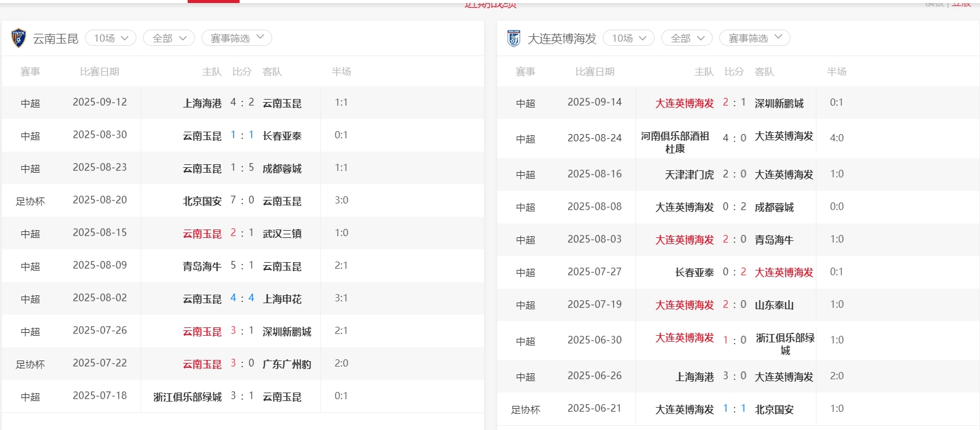
Task: Click 山东泰山 in the 2025-07-19 match
Action: click(774, 305)
